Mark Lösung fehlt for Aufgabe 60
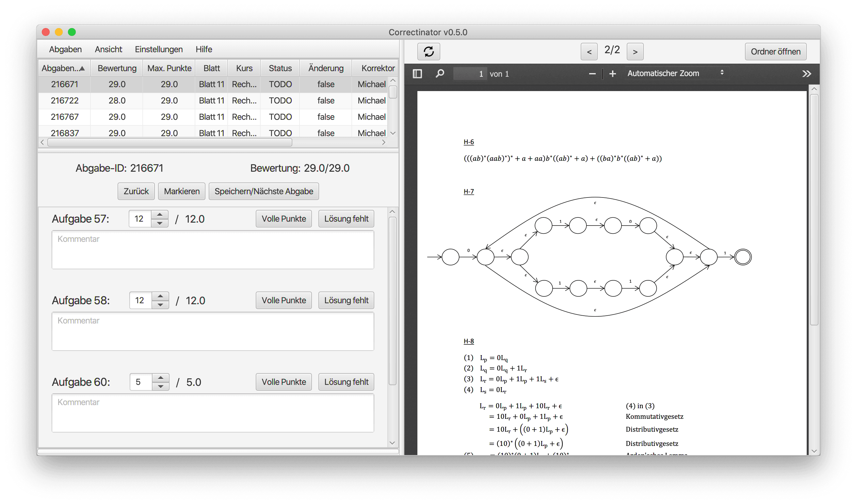857x504 pixels. point(346,382)
